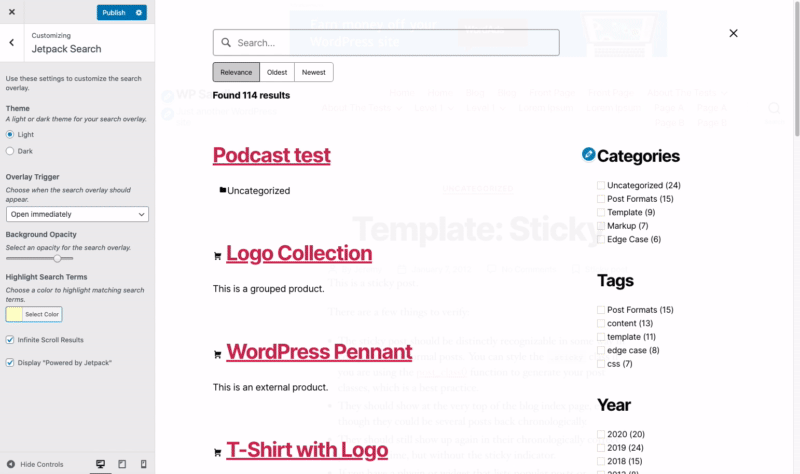
Task: Click the yellow highlight color swatch
Action: [14, 314]
